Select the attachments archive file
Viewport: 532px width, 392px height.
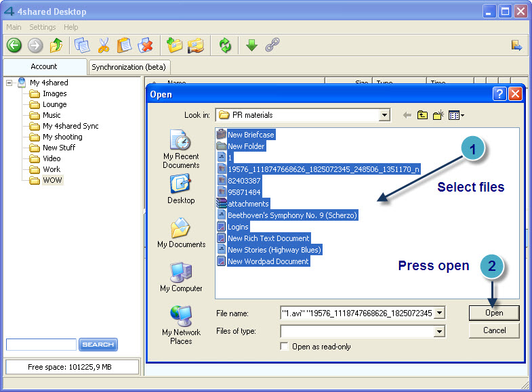[x=243, y=204]
